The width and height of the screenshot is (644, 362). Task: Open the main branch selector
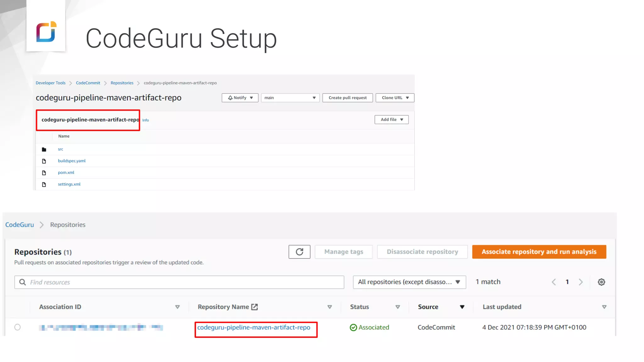pos(290,98)
